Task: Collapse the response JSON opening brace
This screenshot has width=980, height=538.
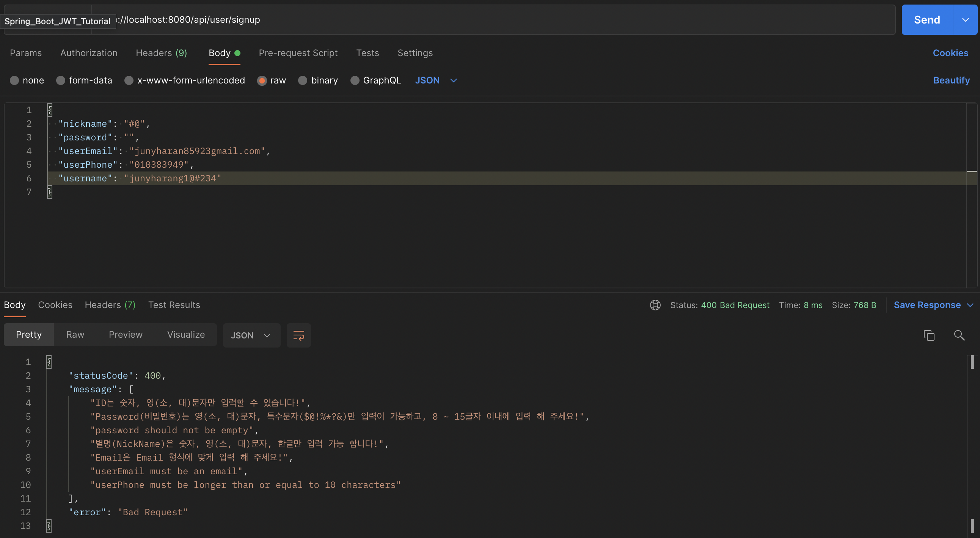Action: pyautogui.click(x=49, y=362)
